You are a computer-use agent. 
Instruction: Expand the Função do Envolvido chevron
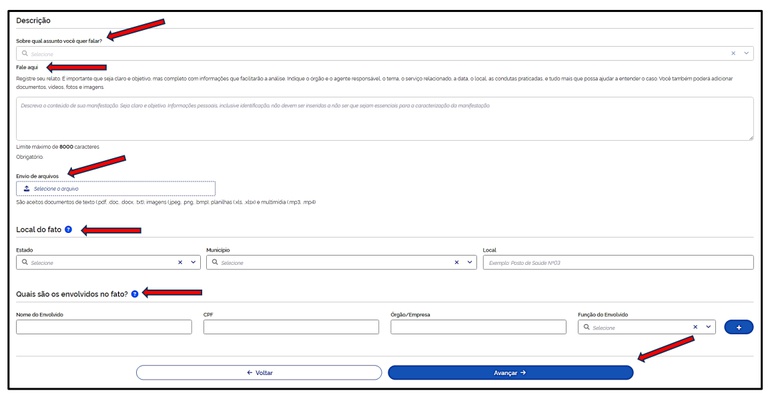click(x=708, y=327)
